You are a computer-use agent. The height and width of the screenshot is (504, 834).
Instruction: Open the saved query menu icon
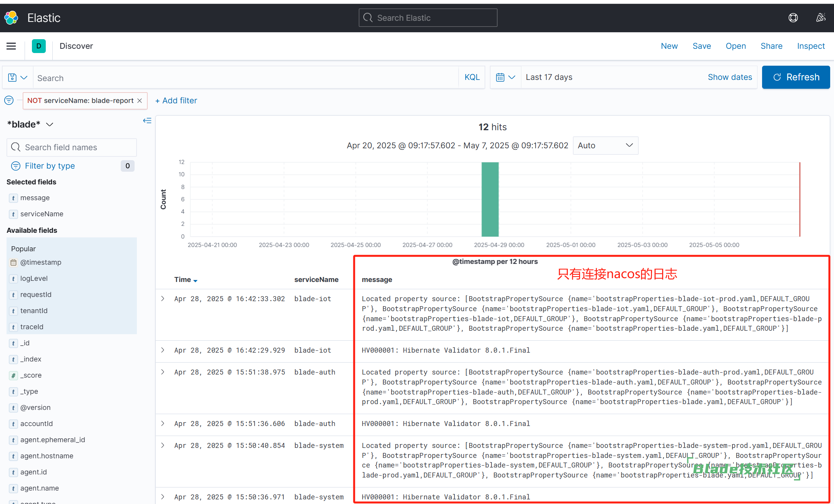coord(18,78)
